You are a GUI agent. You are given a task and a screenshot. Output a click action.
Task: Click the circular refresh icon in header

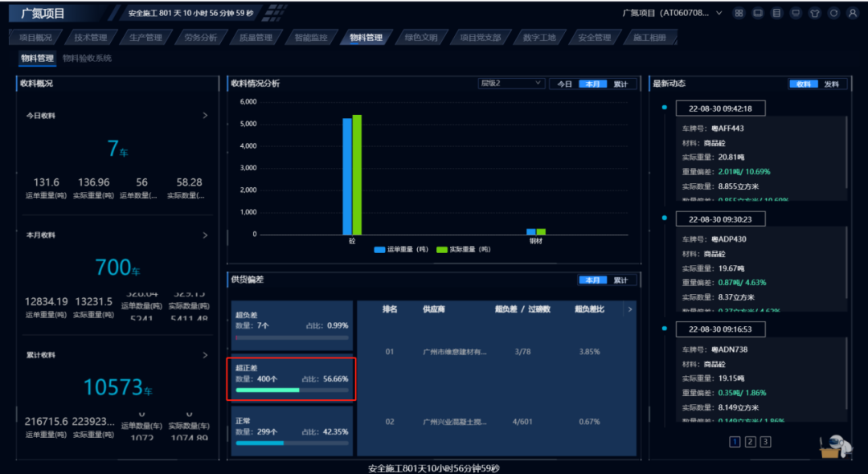click(x=833, y=14)
